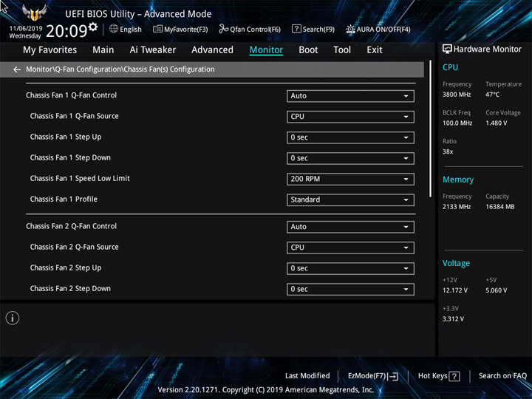Image resolution: width=532 pixels, height=399 pixels.
Task: Open Qfan Control(F6)
Action: click(255, 30)
